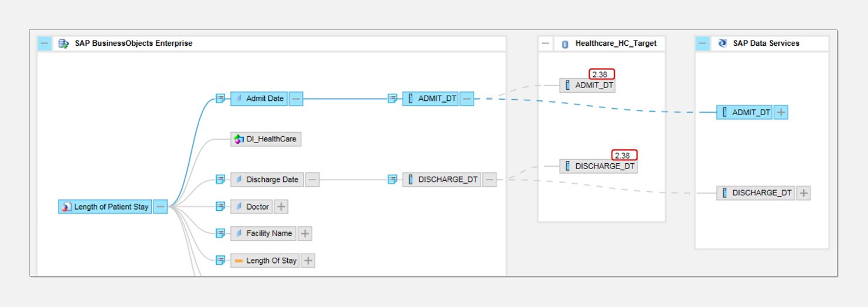Image resolution: width=868 pixels, height=307 pixels.
Task: Select the Discharge Date object node
Action: pyautogui.click(x=267, y=180)
